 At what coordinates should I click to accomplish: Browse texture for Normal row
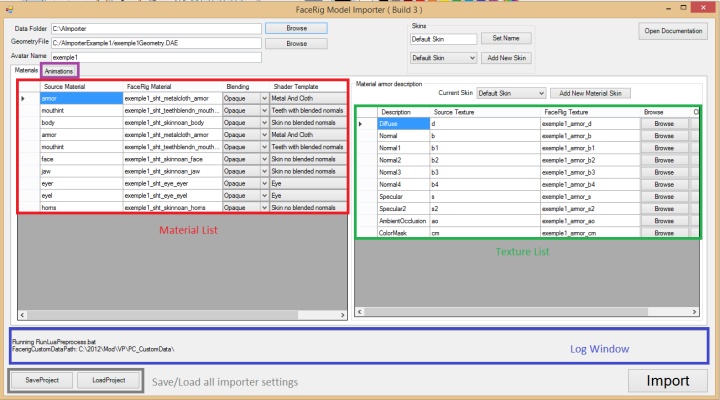pyautogui.click(x=664, y=136)
